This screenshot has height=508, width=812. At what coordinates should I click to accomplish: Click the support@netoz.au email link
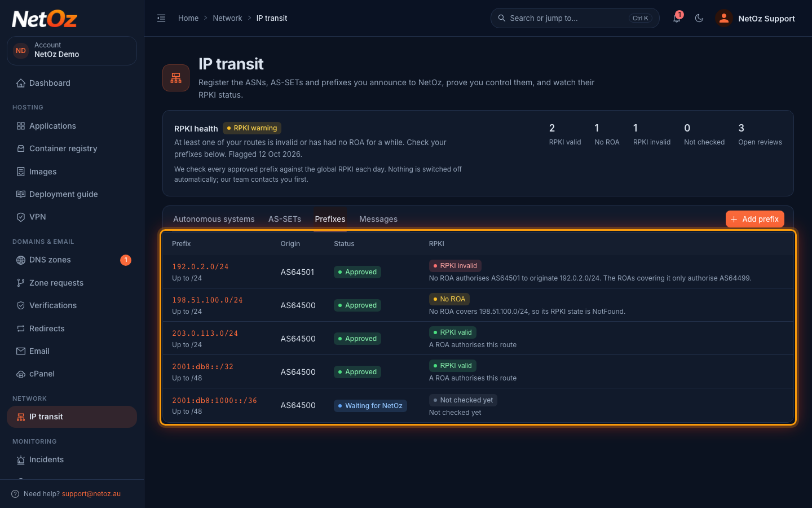[x=91, y=494]
